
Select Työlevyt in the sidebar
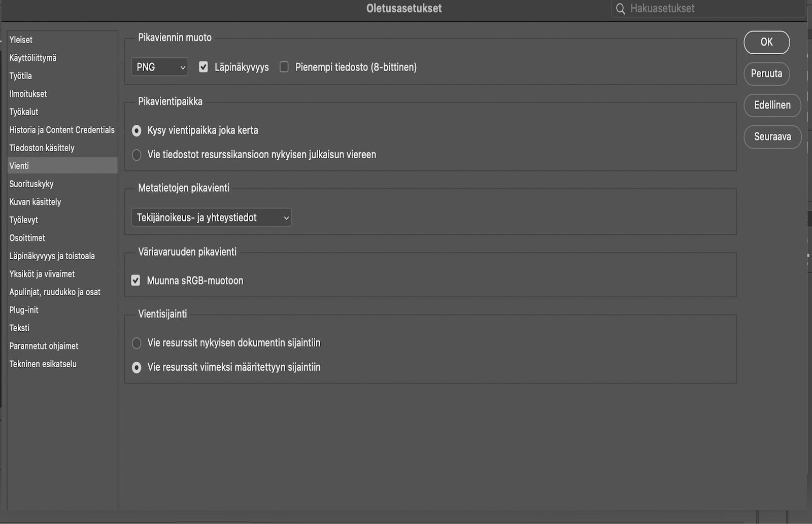tap(62, 220)
